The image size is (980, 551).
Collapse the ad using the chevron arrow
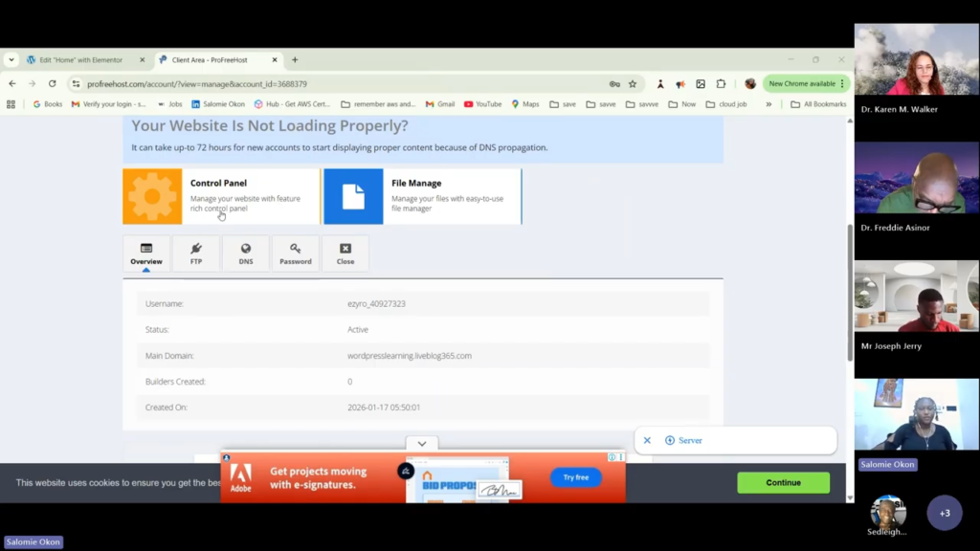coord(421,444)
